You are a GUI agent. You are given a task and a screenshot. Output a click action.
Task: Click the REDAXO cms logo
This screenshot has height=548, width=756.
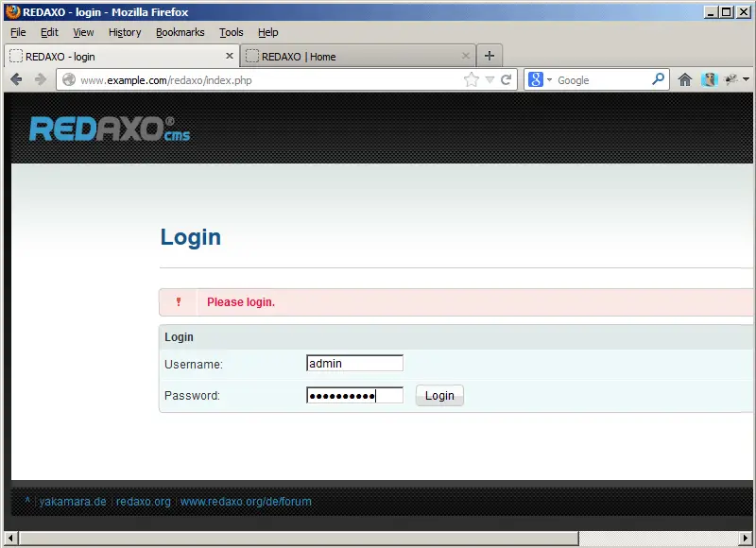[x=110, y=129]
